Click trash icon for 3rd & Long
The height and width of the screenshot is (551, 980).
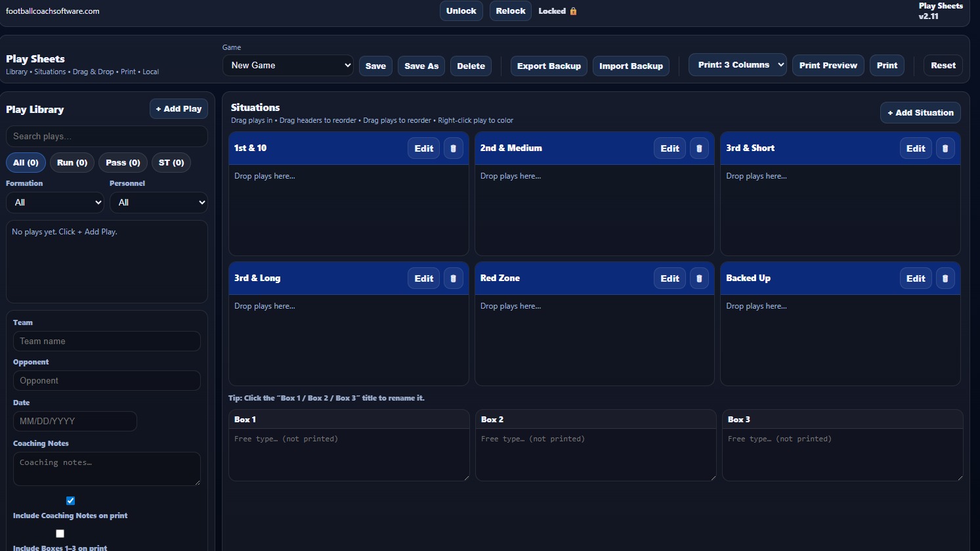coord(453,278)
